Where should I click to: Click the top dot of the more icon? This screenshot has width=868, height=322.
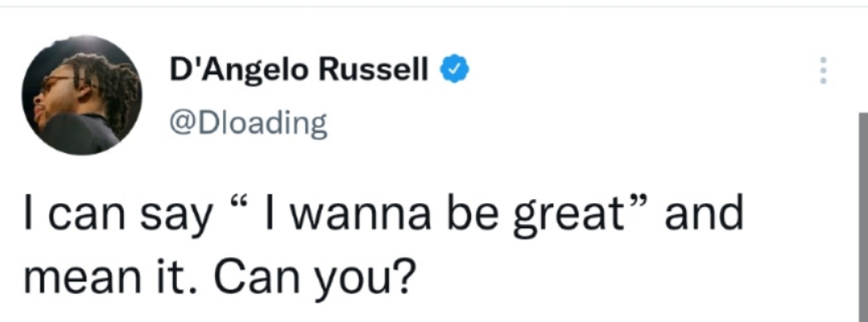(x=824, y=59)
